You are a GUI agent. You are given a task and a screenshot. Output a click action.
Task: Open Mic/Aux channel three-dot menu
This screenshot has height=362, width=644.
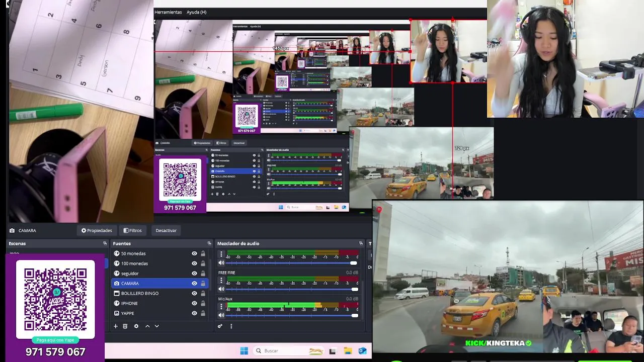coord(221,306)
